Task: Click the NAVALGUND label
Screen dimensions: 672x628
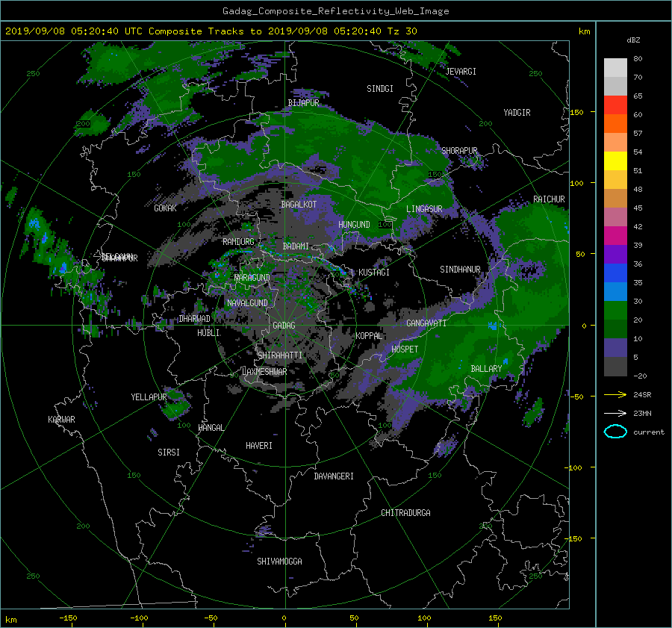Action: pos(247,303)
